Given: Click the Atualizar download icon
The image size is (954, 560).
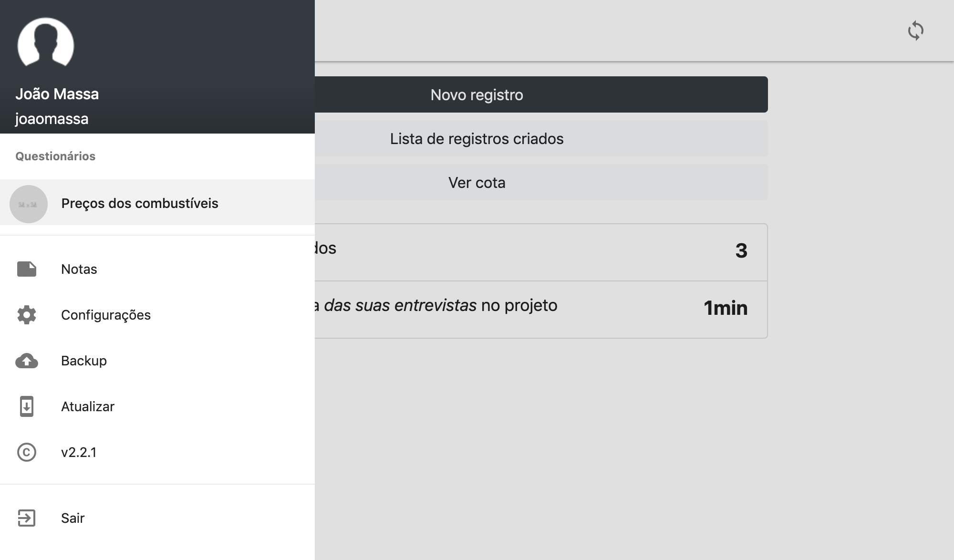Looking at the screenshot, I should point(27,406).
